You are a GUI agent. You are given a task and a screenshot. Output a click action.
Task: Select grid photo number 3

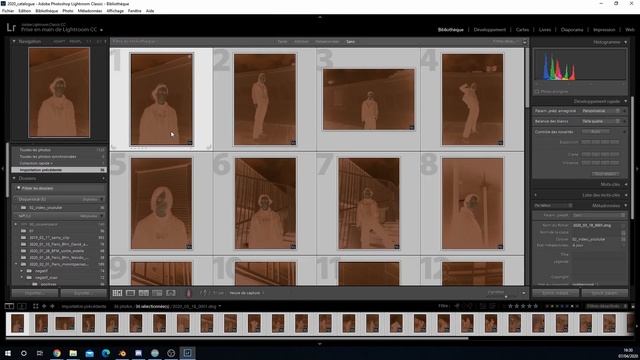coord(369,99)
